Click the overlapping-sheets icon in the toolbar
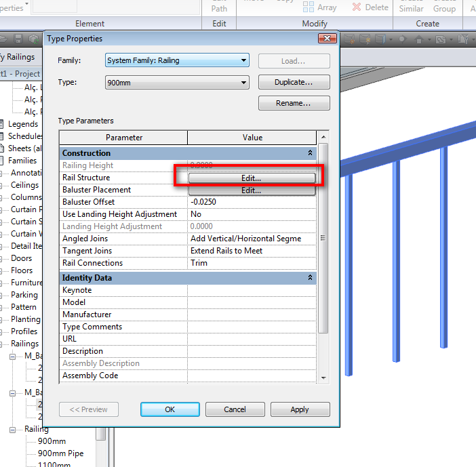476x467 pixels. tap(441, 39)
